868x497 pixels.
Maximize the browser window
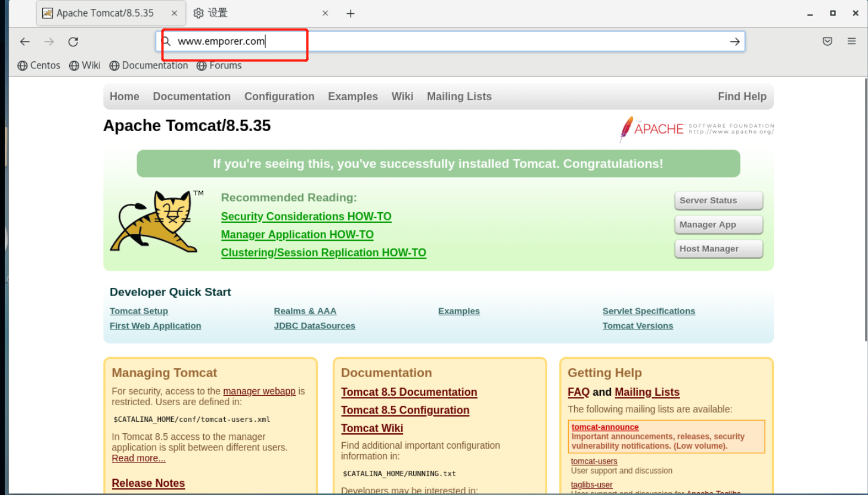[x=833, y=13]
